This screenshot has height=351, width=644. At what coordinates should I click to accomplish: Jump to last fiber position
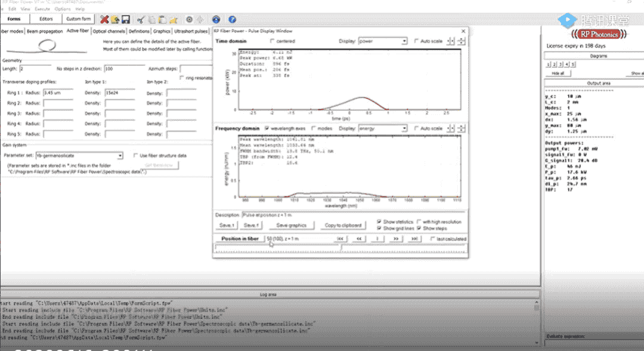[415, 238]
